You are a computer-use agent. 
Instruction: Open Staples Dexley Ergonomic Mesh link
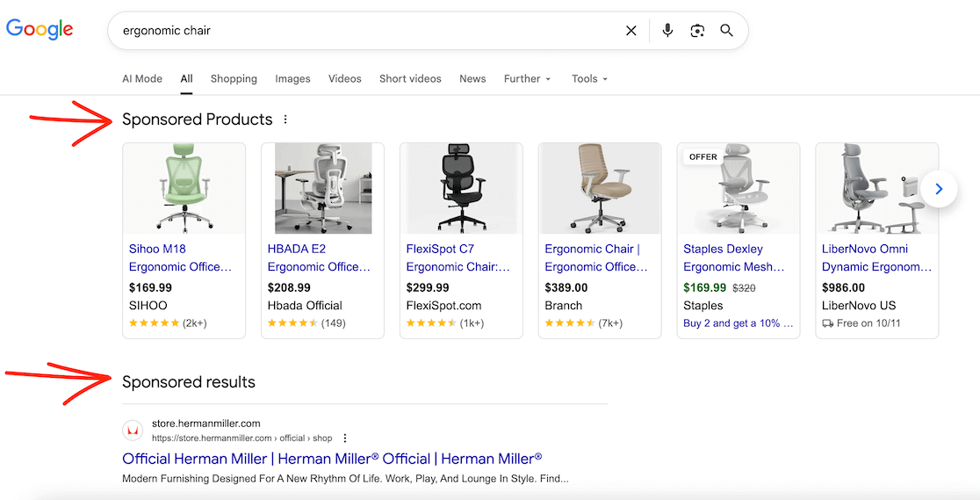pos(734,257)
